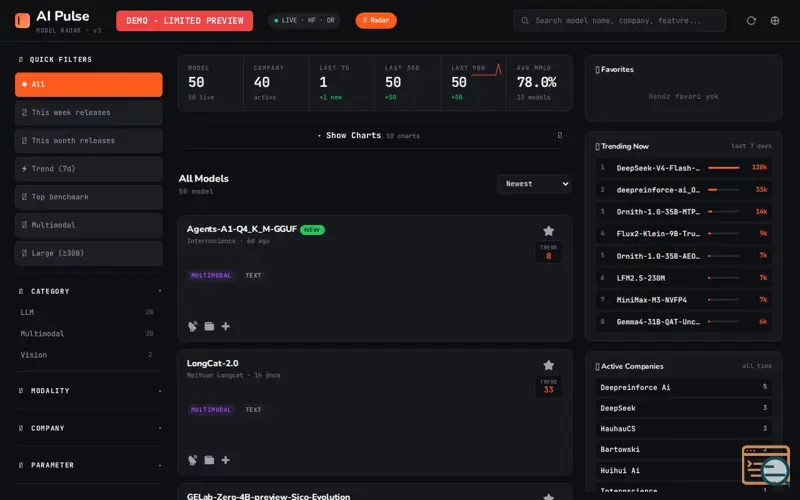Toggle the Top benchmark quick filter

click(89, 196)
